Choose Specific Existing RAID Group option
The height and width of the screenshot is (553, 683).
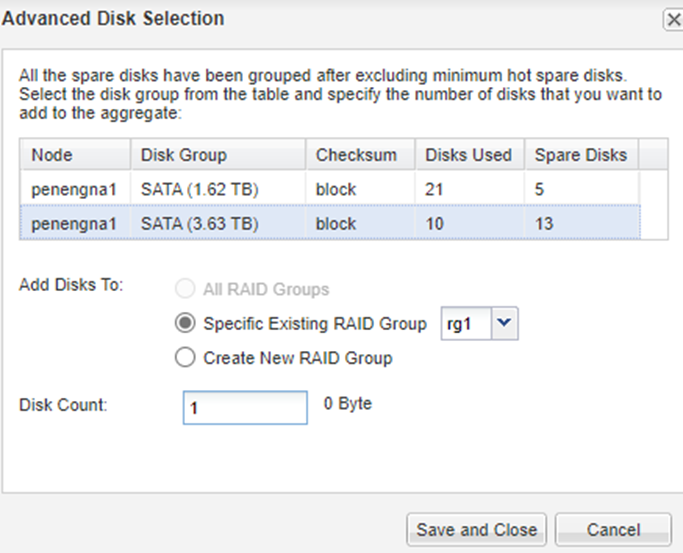click(185, 324)
